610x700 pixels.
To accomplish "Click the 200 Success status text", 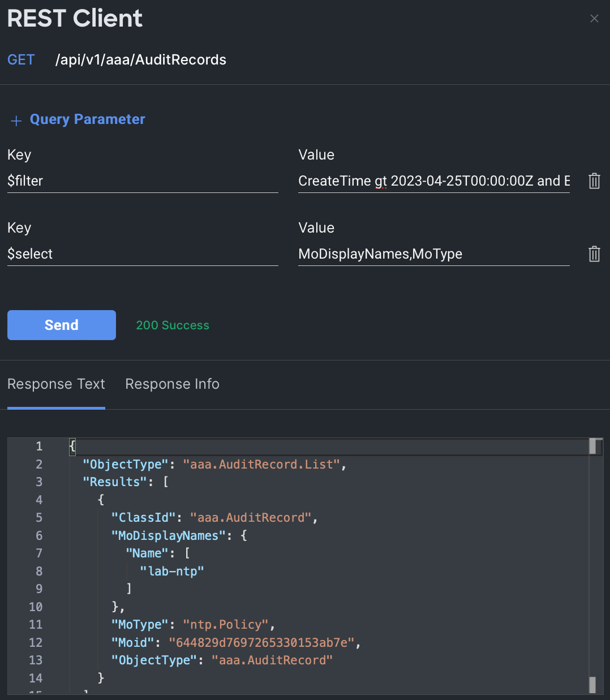I will (x=173, y=325).
